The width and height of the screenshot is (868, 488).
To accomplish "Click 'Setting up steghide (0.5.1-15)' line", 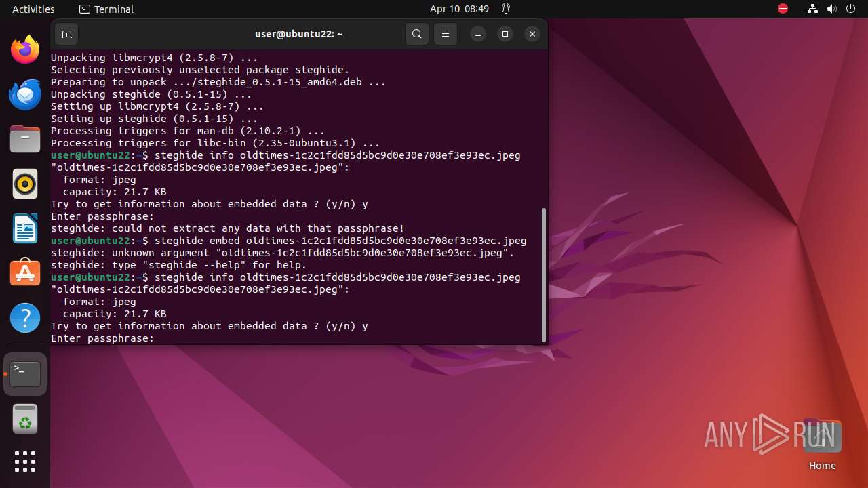I will click(x=154, y=119).
